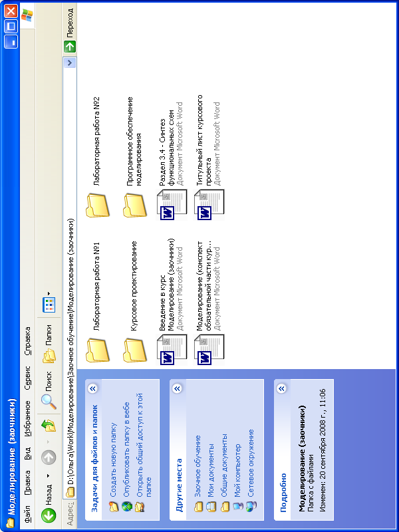Expand the address bar dropdown arrow

[70, 63]
